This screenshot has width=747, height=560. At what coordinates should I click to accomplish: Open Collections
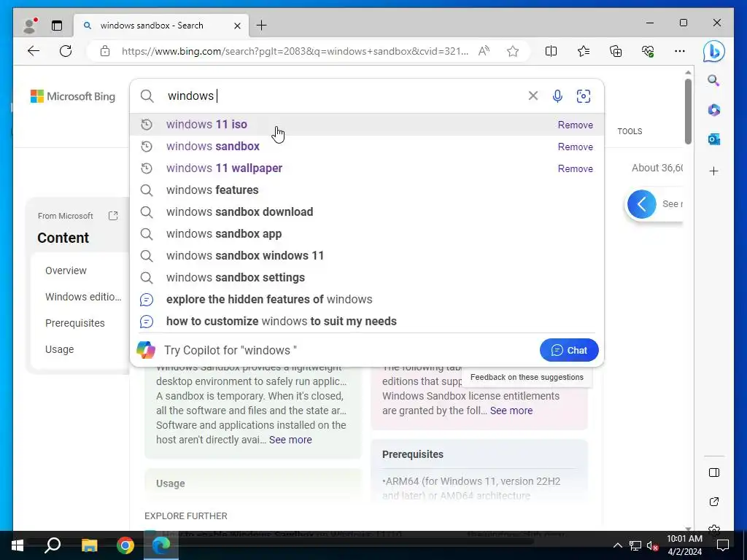pos(616,51)
